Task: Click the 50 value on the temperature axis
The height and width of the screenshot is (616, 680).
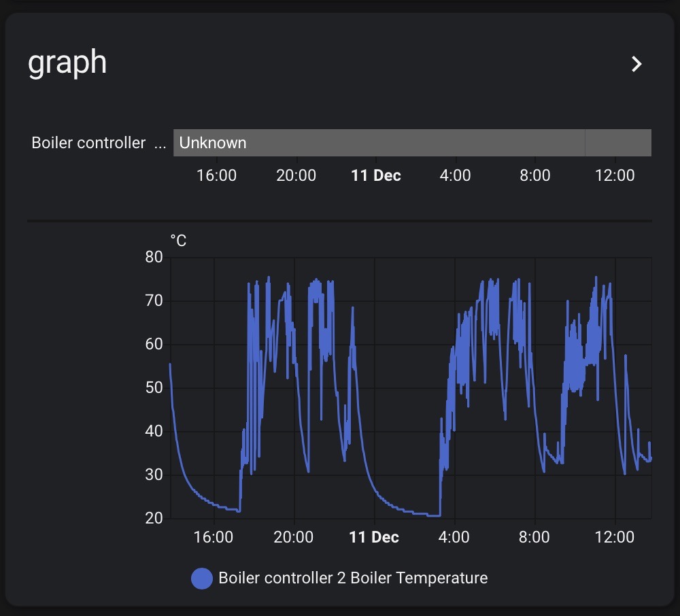Action: 154,388
